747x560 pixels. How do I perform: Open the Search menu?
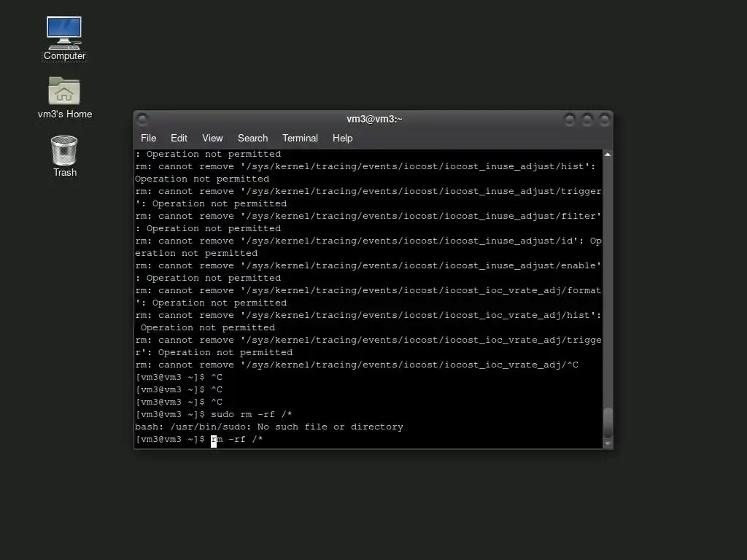252,138
